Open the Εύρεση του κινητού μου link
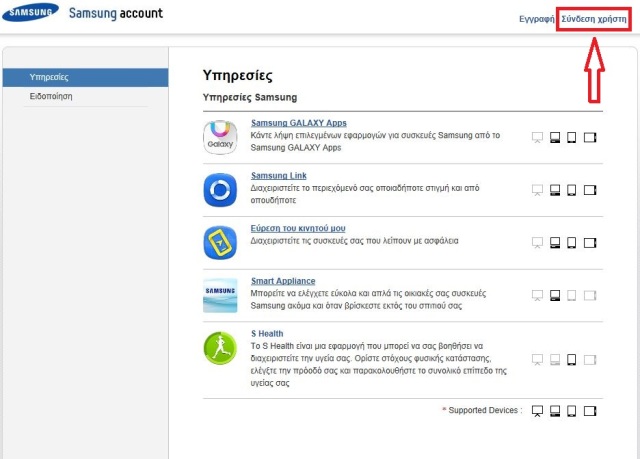Viewport: 640px width, 459px height. coord(298,228)
